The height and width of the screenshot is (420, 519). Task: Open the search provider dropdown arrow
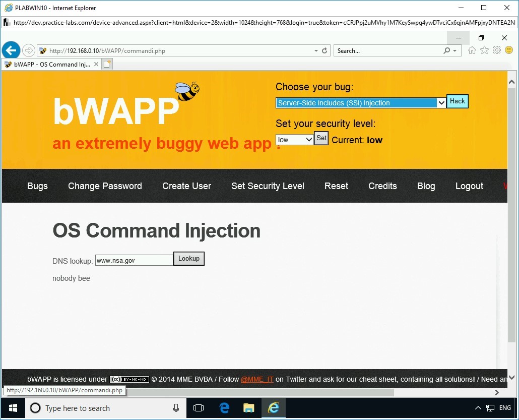click(x=455, y=50)
